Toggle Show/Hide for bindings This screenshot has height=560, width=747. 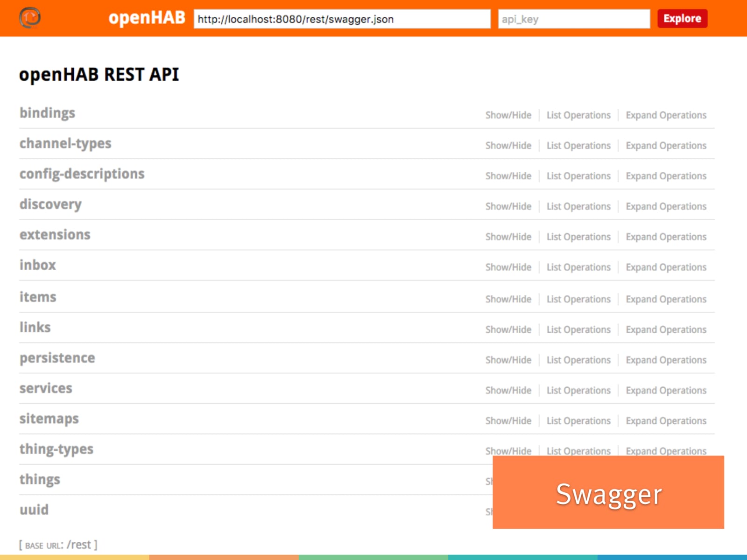[x=508, y=115]
